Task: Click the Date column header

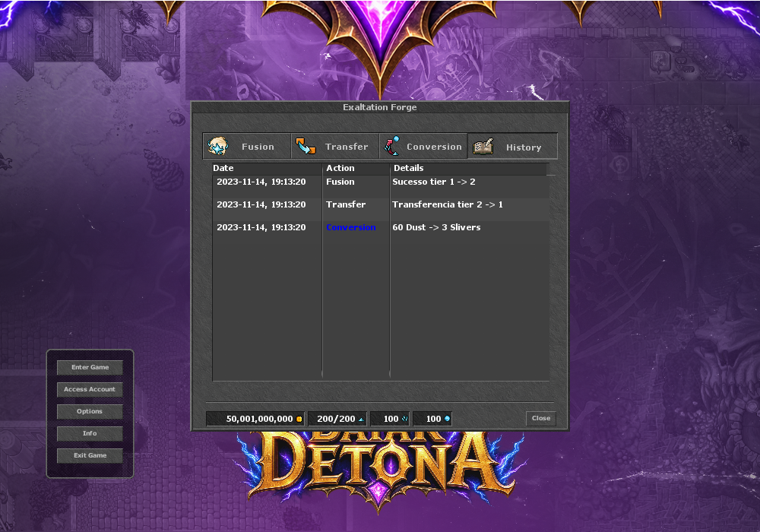Action: pyautogui.click(x=267, y=168)
